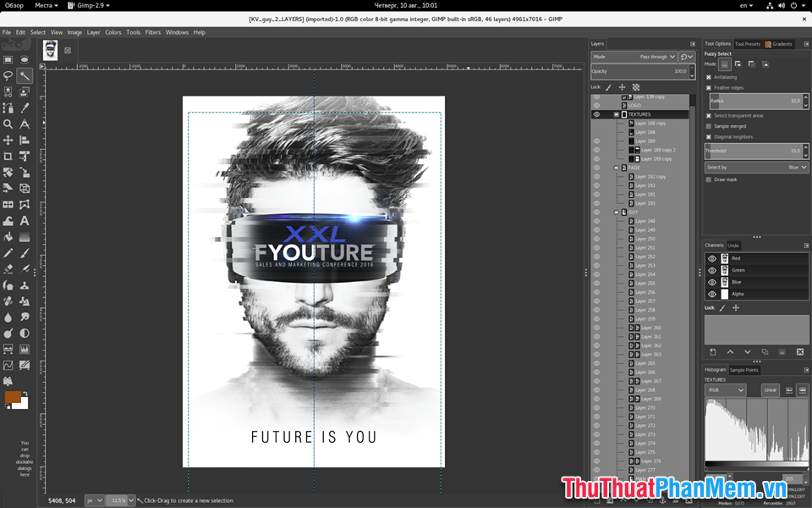The width and height of the screenshot is (812, 508).
Task: Enable the Sample merged checkbox
Action: [709, 126]
